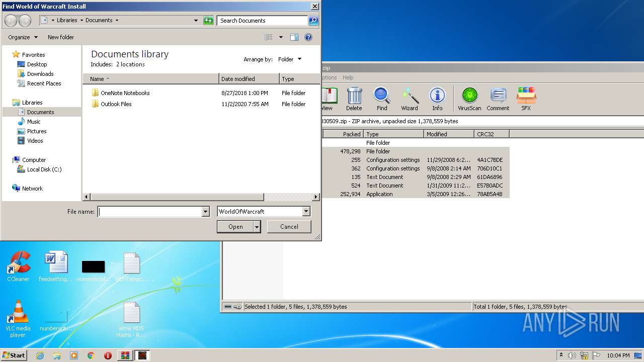Open help in the file dialog
This screenshot has width=644, height=362.
click(x=308, y=37)
